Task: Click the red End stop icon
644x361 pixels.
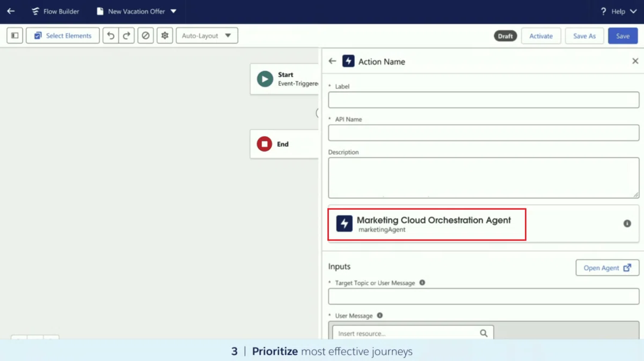Action: tap(265, 144)
